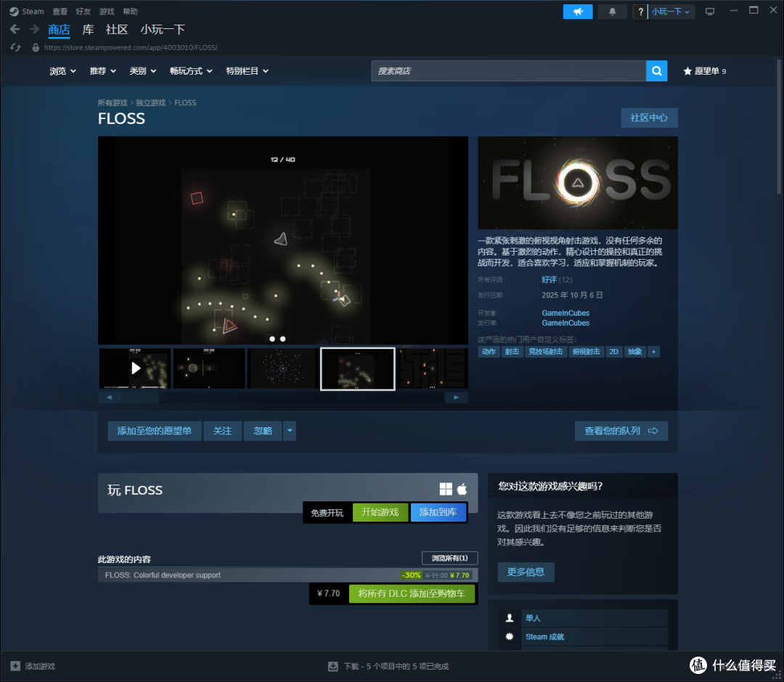Screen dimensions: 784x682
Task: Click the 社区中心 button
Action: point(649,118)
